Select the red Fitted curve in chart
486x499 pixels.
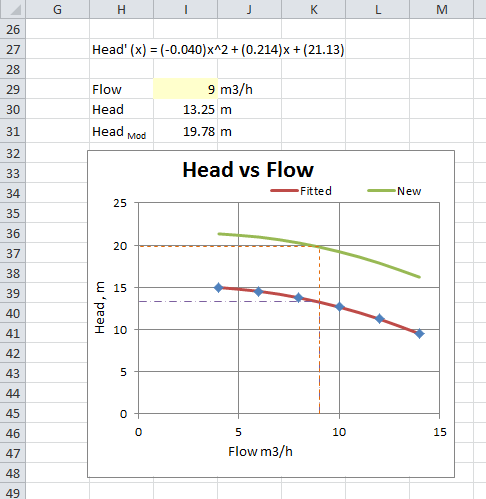pos(360,313)
